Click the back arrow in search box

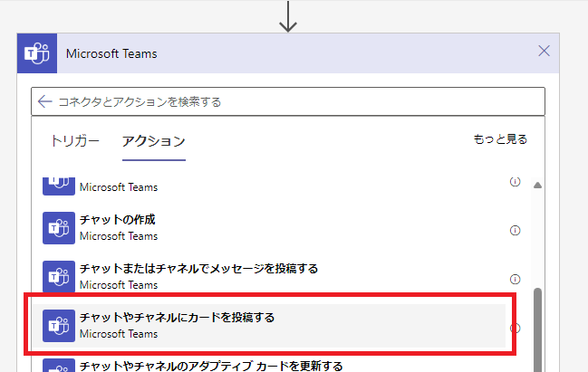pyautogui.click(x=45, y=101)
